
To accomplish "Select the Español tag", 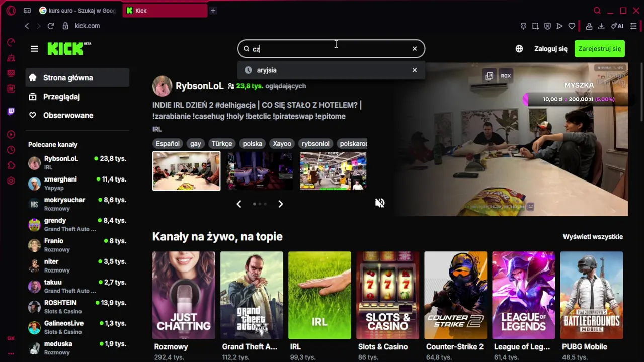I will [x=168, y=144].
